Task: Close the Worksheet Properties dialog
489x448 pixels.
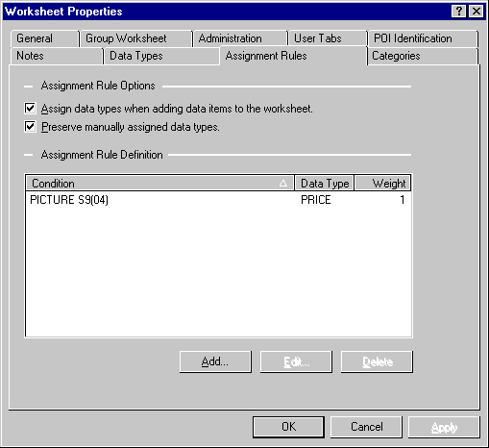Action: (477, 12)
